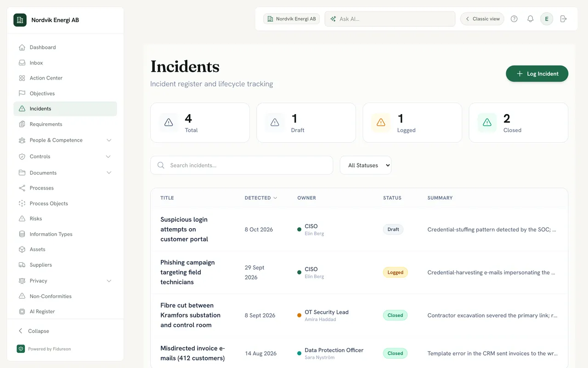Image resolution: width=588 pixels, height=368 pixels.
Task: Click the Requirements clipboard icon
Action: [x=22, y=124]
